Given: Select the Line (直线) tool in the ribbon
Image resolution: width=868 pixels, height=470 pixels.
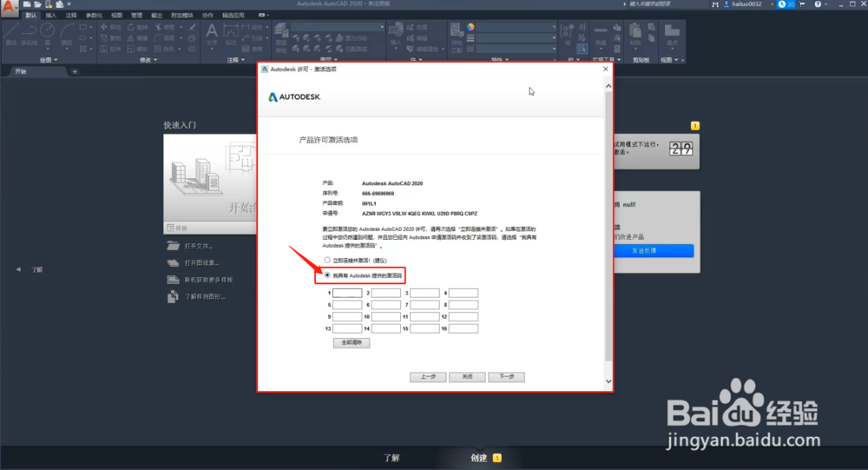Looking at the screenshot, I should (11, 35).
